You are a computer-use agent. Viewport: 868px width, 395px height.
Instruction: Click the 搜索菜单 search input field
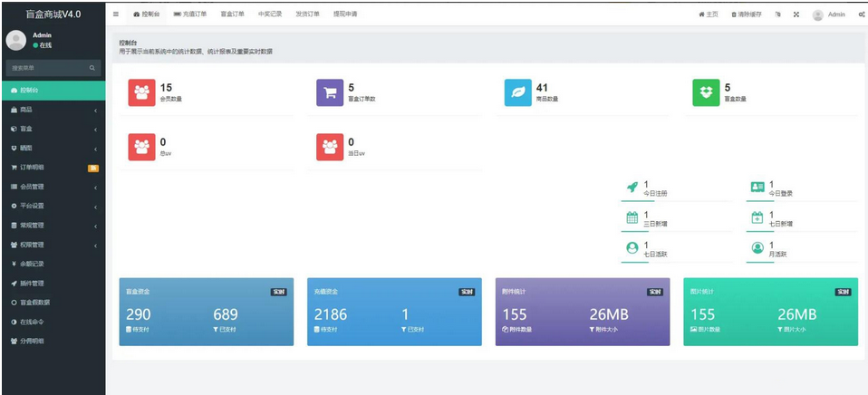point(48,68)
